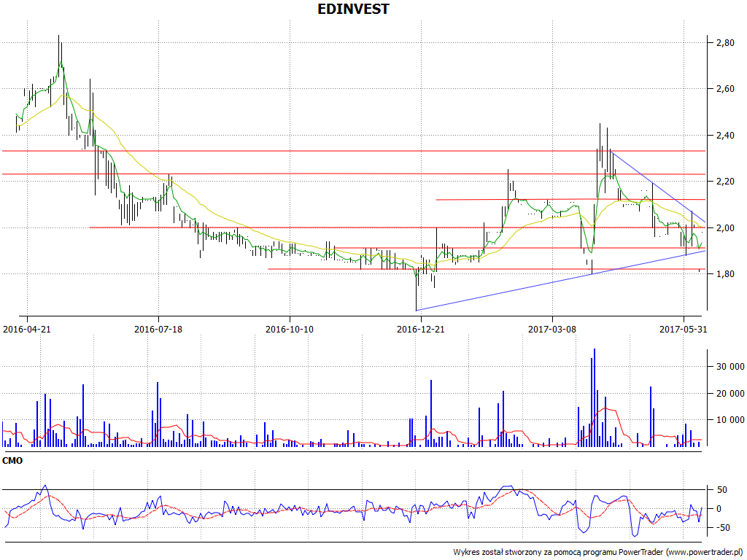This screenshot has width=747, height=560.
Task: Click the 2,60 price axis label
Action: (725, 89)
